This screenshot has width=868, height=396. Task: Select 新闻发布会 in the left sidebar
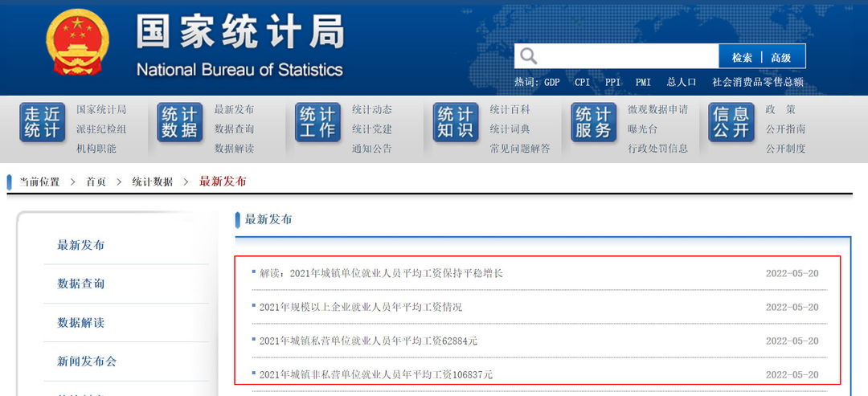point(87,361)
